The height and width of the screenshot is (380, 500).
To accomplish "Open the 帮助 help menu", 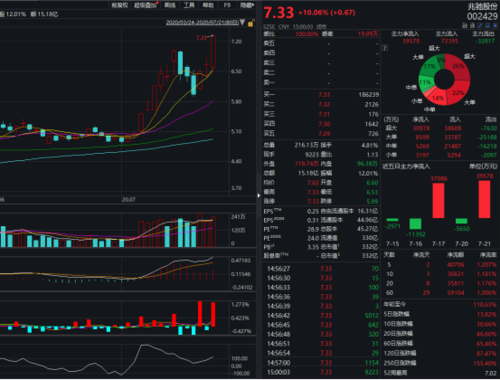I will tap(208, 5).
